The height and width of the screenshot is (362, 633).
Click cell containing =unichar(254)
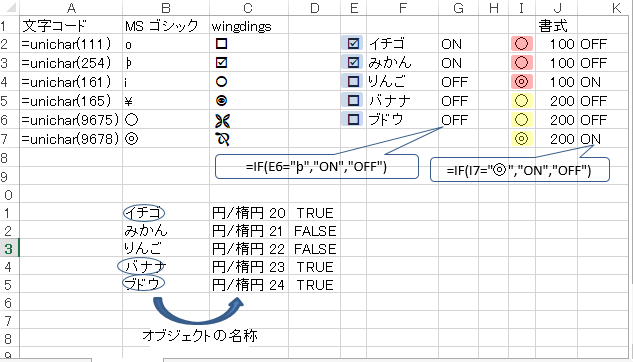coord(71,63)
